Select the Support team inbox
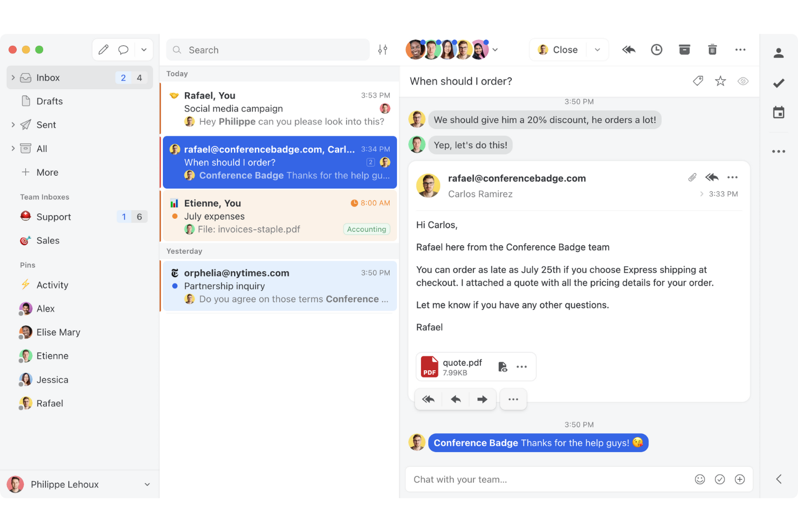The height and width of the screenshot is (532, 798). [53, 217]
